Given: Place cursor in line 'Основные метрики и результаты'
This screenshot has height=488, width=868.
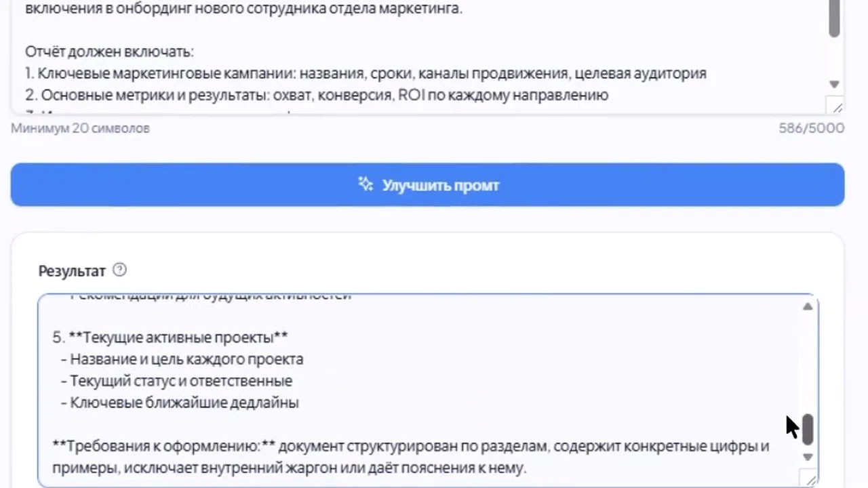Looking at the screenshot, I should pos(317,95).
